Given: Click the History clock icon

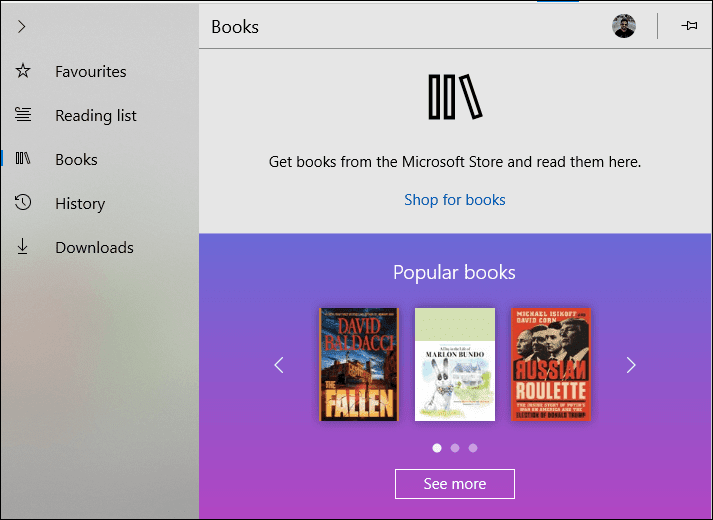Looking at the screenshot, I should [x=23, y=202].
